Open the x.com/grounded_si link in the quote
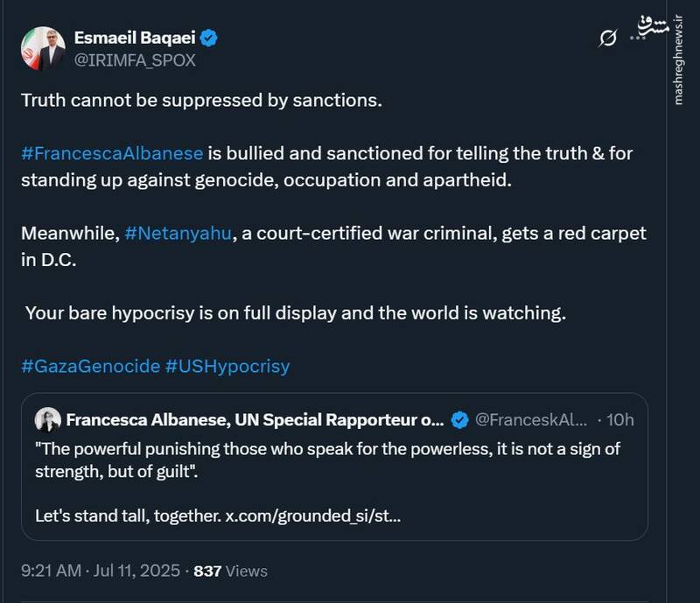Screen dimensions: 700x603 (313, 515)
